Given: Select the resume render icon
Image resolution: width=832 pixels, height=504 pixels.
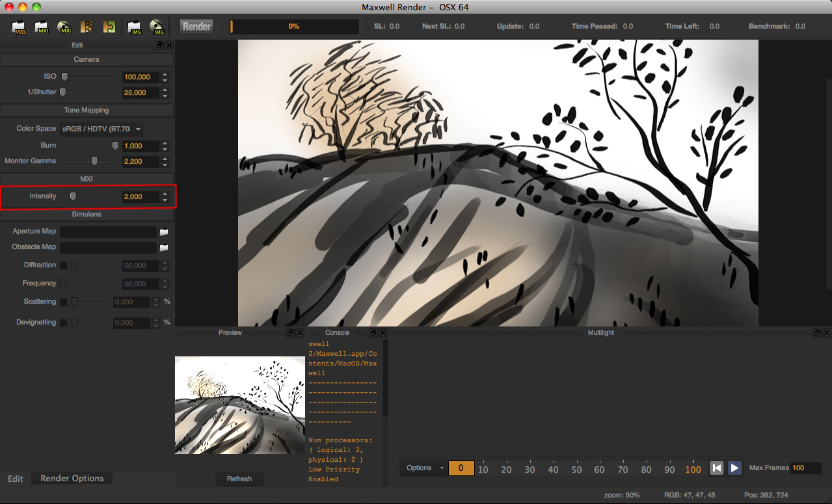Looking at the screenshot, I should pyautogui.click(x=87, y=27).
